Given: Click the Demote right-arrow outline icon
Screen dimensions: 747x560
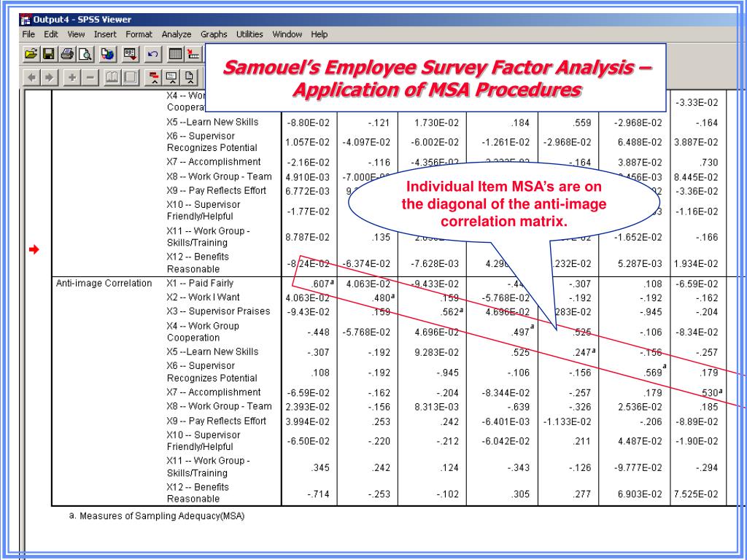Looking at the screenshot, I should [x=49, y=77].
